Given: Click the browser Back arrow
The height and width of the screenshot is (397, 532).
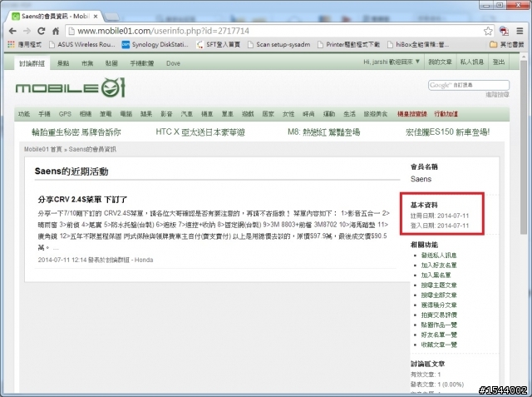Looking at the screenshot, I should [x=12, y=32].
